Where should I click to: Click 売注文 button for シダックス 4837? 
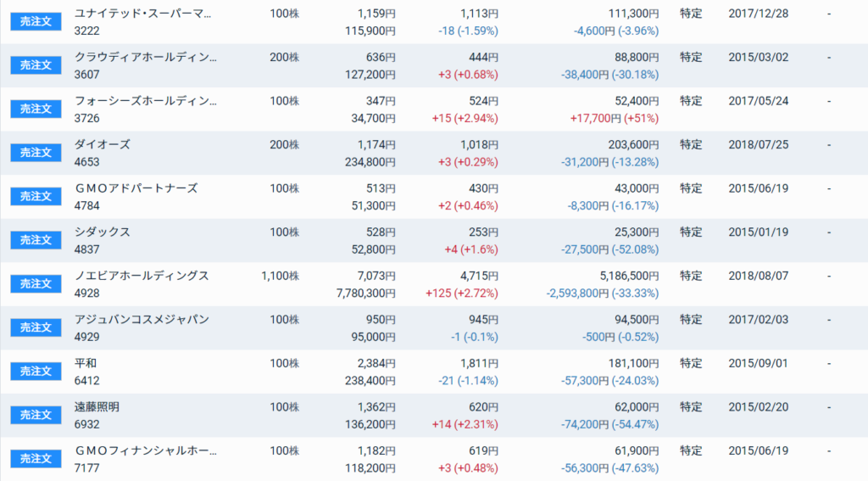pyautogui.click(x=36, y=241)
